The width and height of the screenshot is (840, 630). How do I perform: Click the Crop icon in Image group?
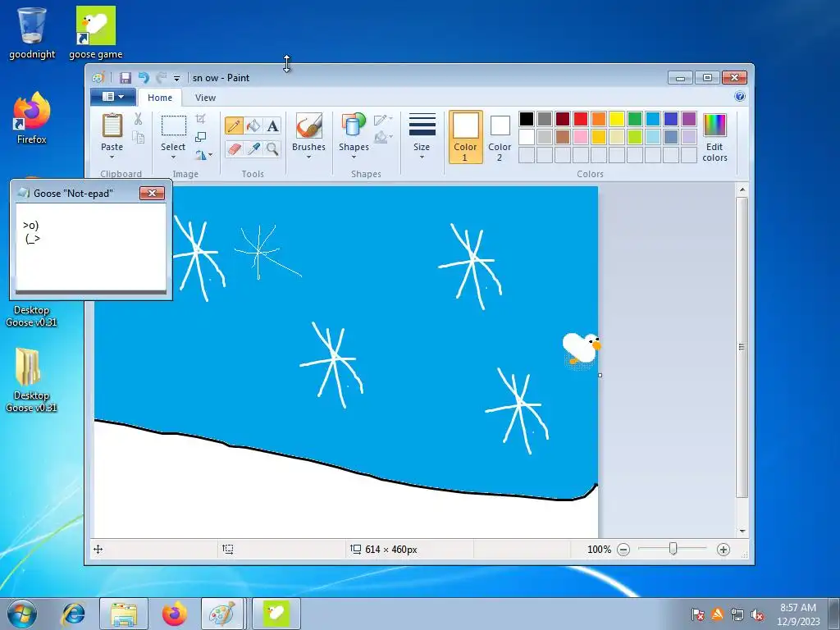click(200, 119)
